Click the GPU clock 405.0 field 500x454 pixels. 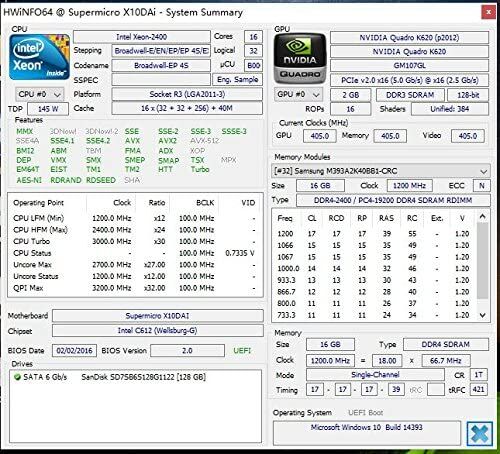[320, 136]
